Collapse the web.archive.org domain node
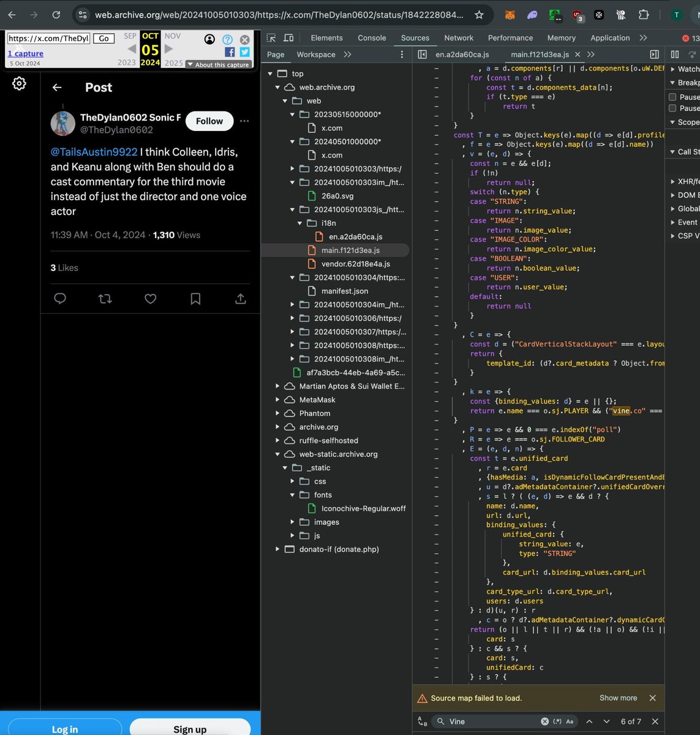 [277, 88]
